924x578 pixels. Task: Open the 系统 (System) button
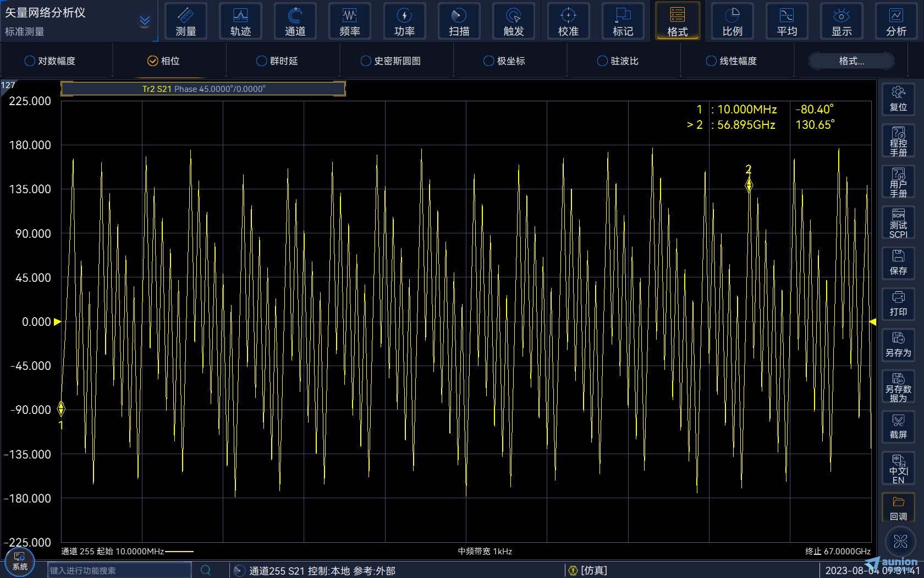tap(20, 561)
